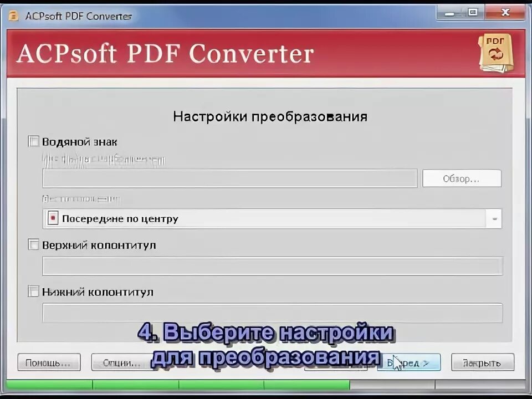Click the Закрыть close button
This screenshot has height=399, width=532.
tap(483, 362)
